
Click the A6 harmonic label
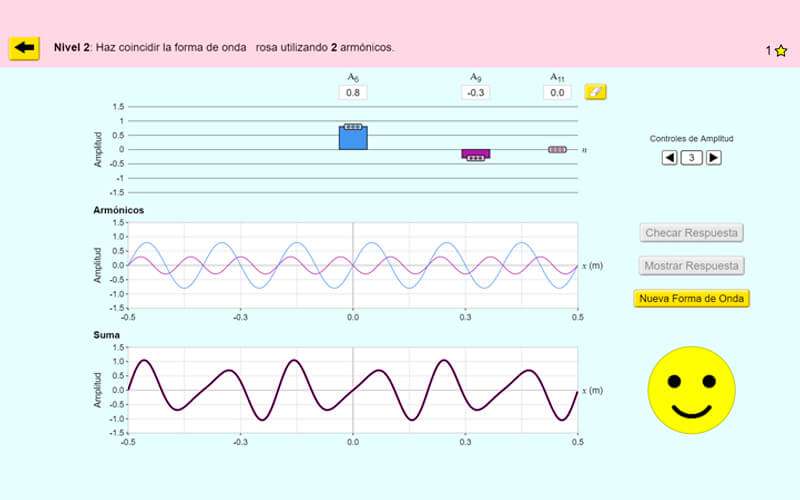pyautogui.click(x=353, y=77)
